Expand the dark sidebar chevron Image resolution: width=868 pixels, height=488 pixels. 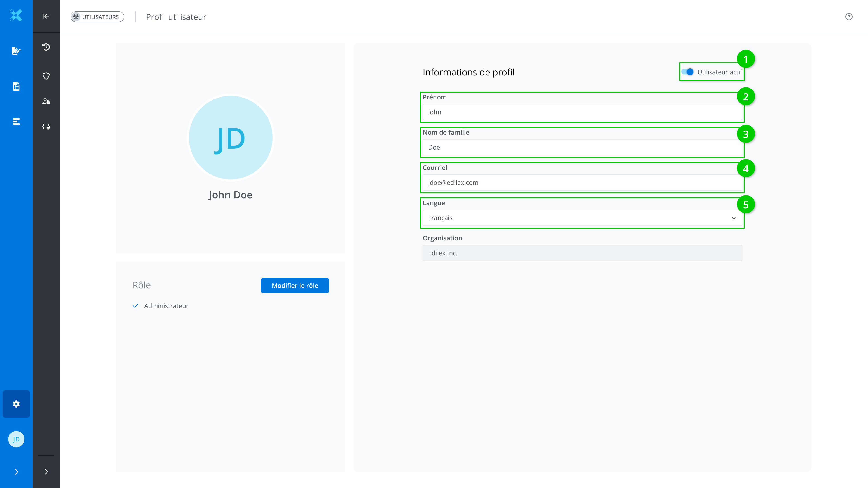46,472
